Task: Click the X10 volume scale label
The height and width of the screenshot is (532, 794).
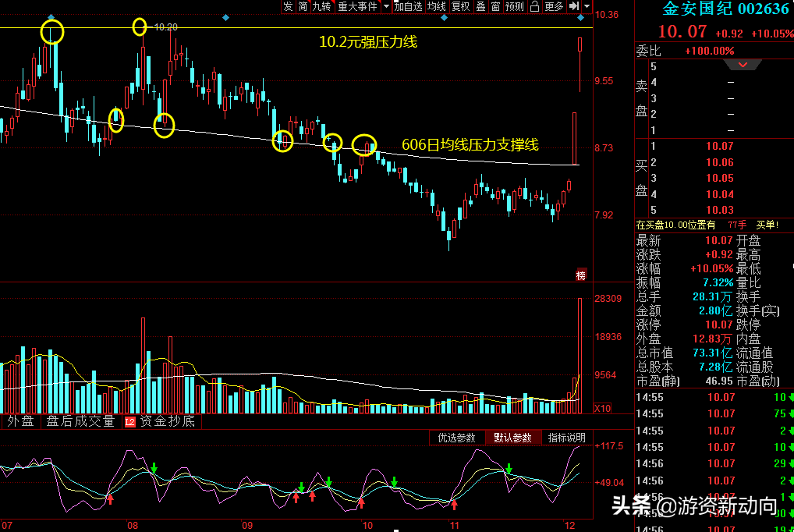Action: pos(602,409)
